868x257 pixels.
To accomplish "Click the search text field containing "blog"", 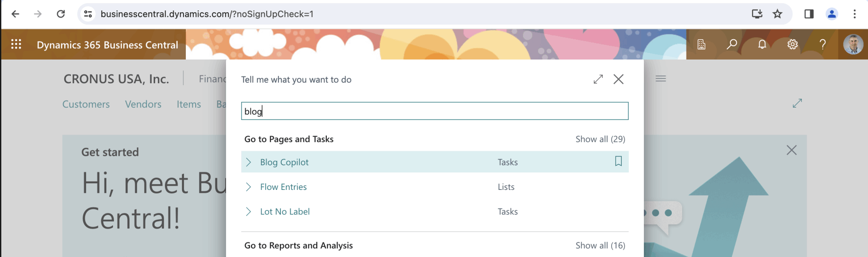I will 434,111.
